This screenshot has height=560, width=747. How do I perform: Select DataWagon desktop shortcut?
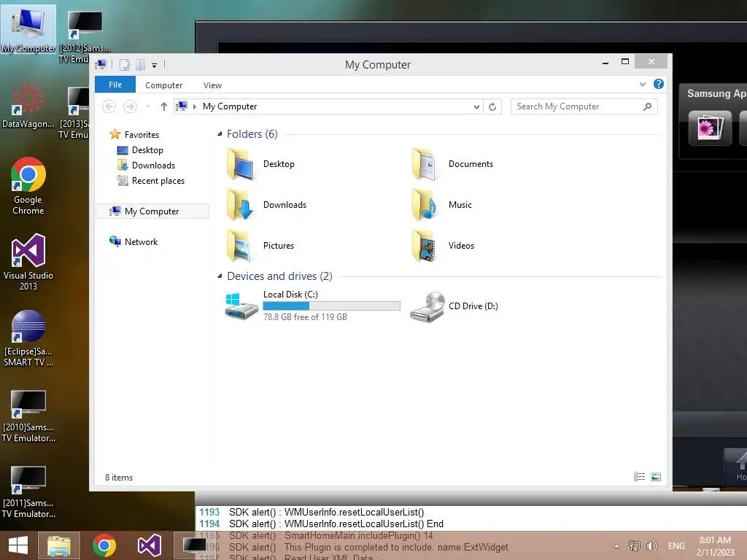28,106
